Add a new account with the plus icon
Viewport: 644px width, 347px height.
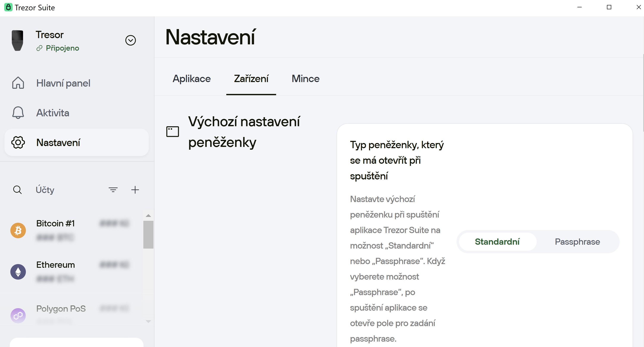click(x=135, y=190)
